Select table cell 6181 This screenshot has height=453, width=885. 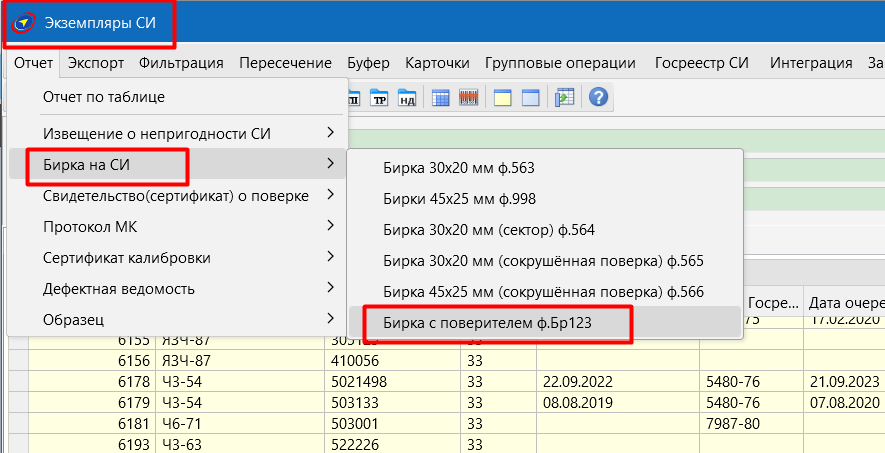coord(92,424)
